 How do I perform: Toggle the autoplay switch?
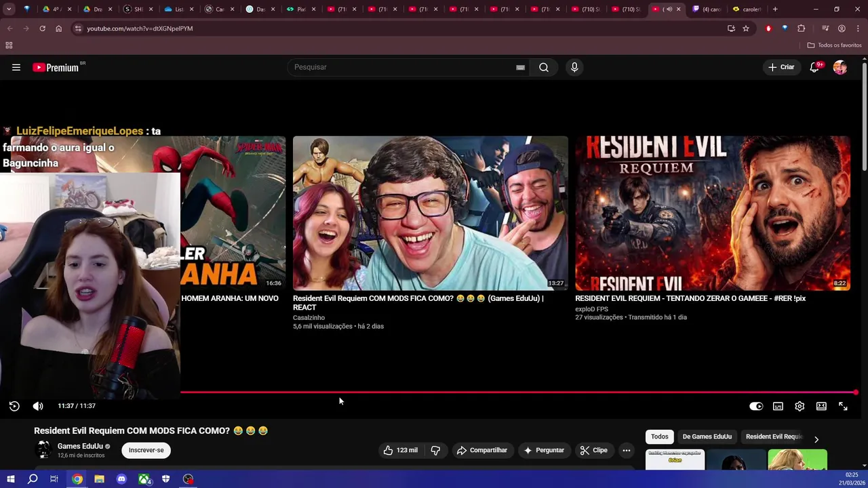756,406
